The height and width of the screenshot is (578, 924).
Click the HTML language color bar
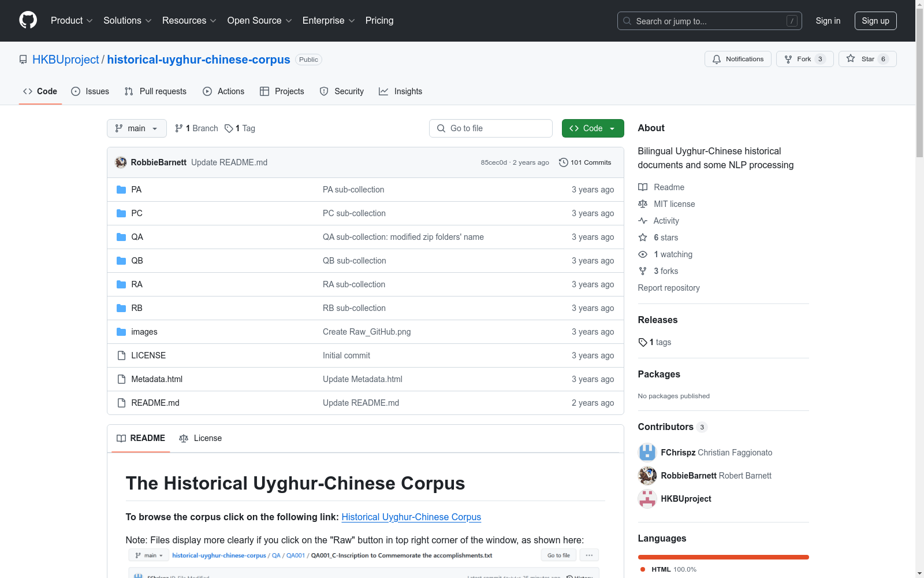(x=723, y=557)
